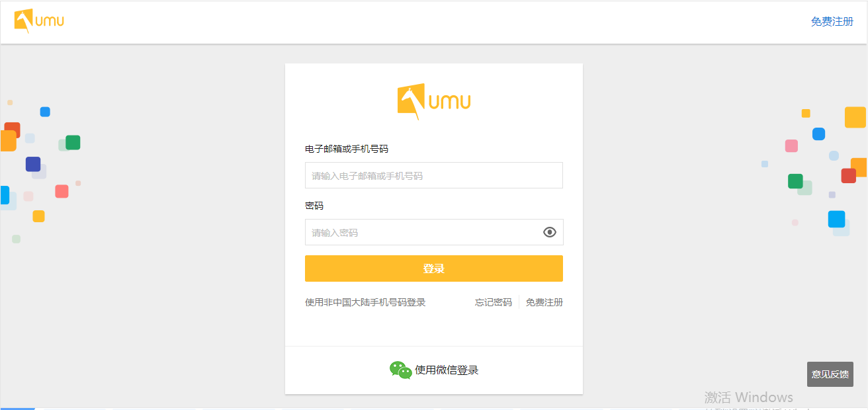
Task: Focus the password input field
Action: pos(434,232)
